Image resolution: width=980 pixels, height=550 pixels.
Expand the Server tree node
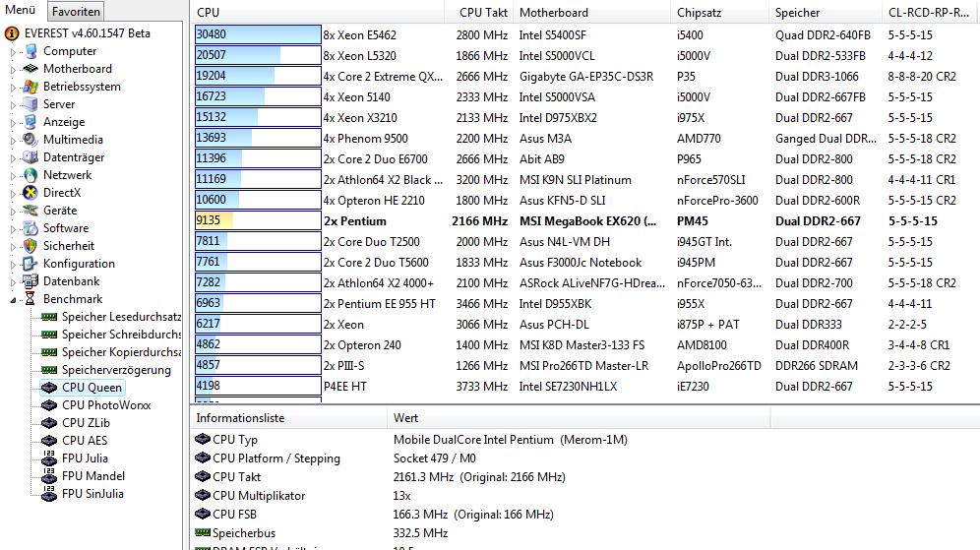pos(13,105)
